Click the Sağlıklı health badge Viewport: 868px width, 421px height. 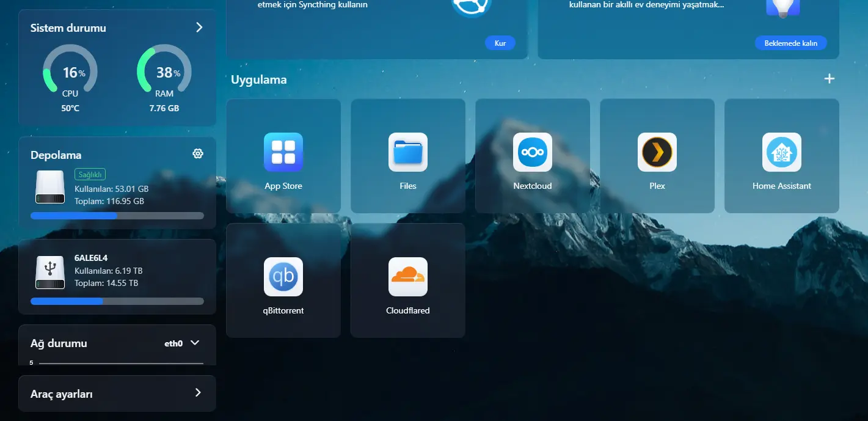[x=90, y=175]
